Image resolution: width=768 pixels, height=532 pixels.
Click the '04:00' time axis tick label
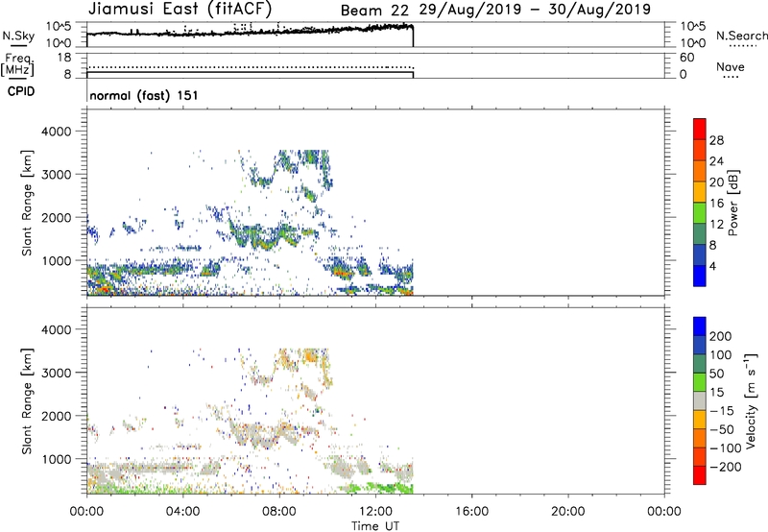click(183, 512)
